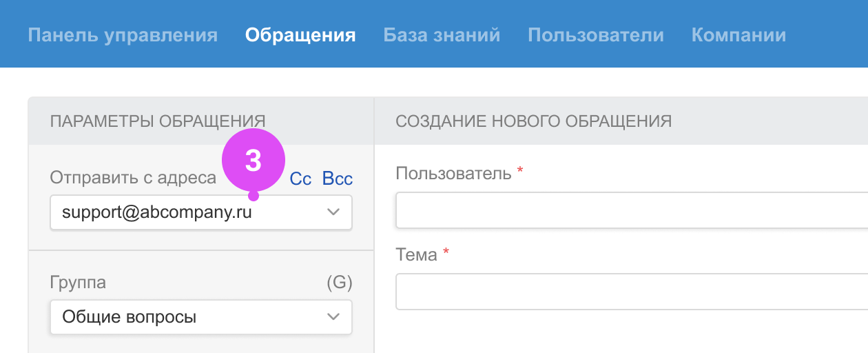Open the Панель управления menu item

(x=123, y=35)
